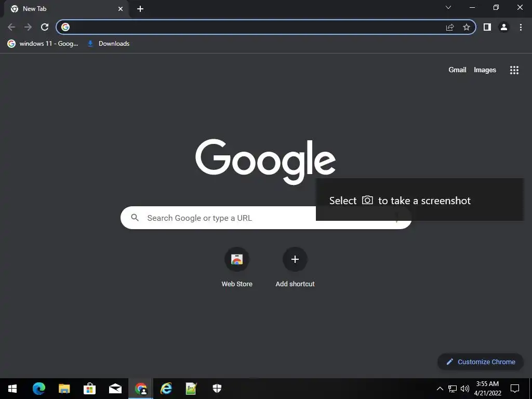
Task: Open the Images link
Action: [x=485, y=70]
